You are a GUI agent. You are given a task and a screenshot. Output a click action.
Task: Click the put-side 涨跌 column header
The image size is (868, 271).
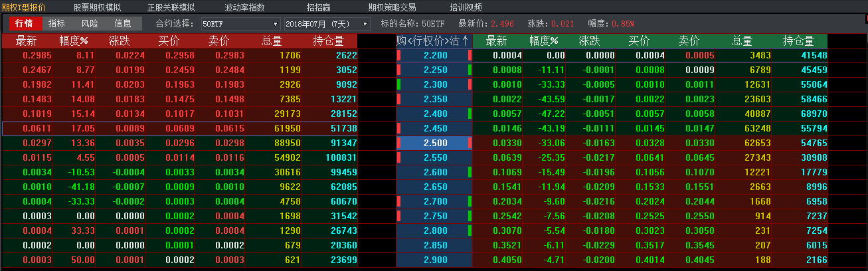pyautogui.click(x=590, y=41)
